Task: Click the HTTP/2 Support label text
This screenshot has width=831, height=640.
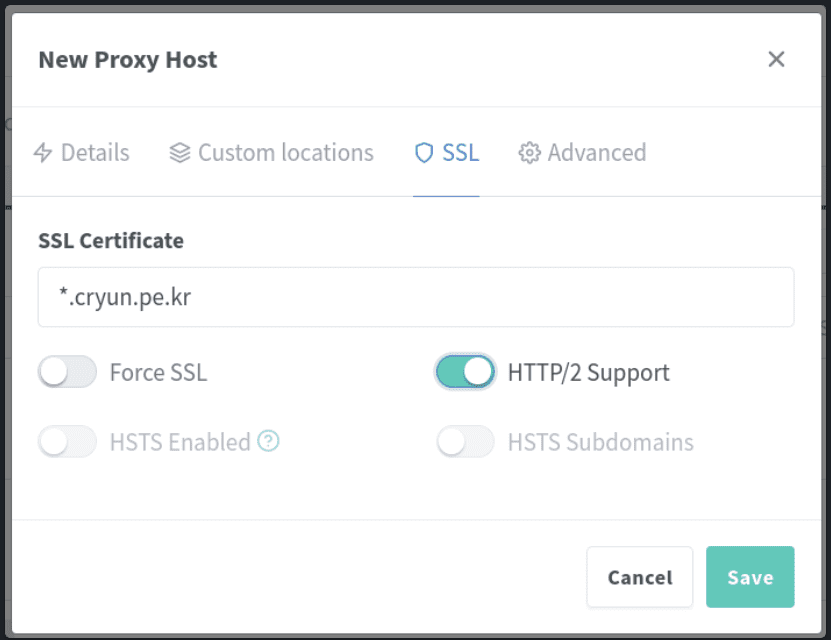Action: point(588,372)
